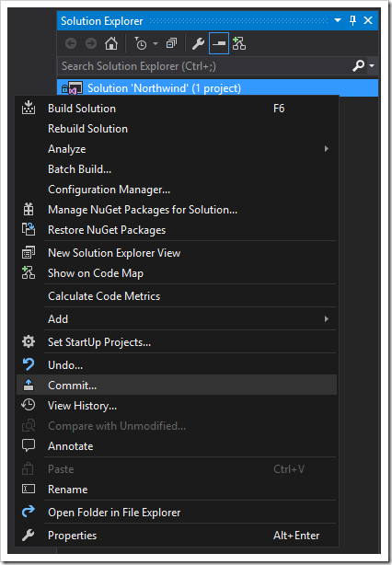Click the Collapse All toolbar icon
This screenshot has height=565, width=392.
coord(171,43)
